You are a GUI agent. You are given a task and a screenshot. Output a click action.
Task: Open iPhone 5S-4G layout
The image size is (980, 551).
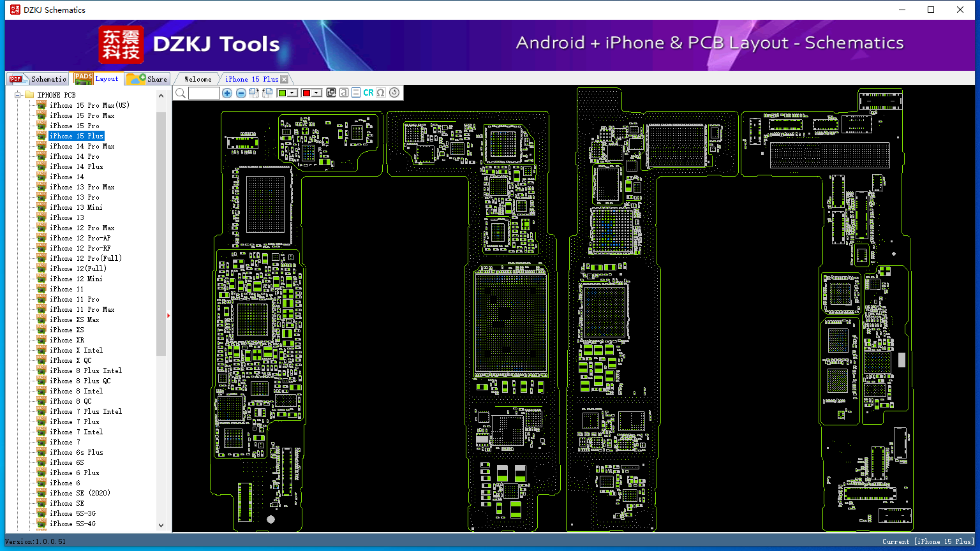tap(73, 524)
